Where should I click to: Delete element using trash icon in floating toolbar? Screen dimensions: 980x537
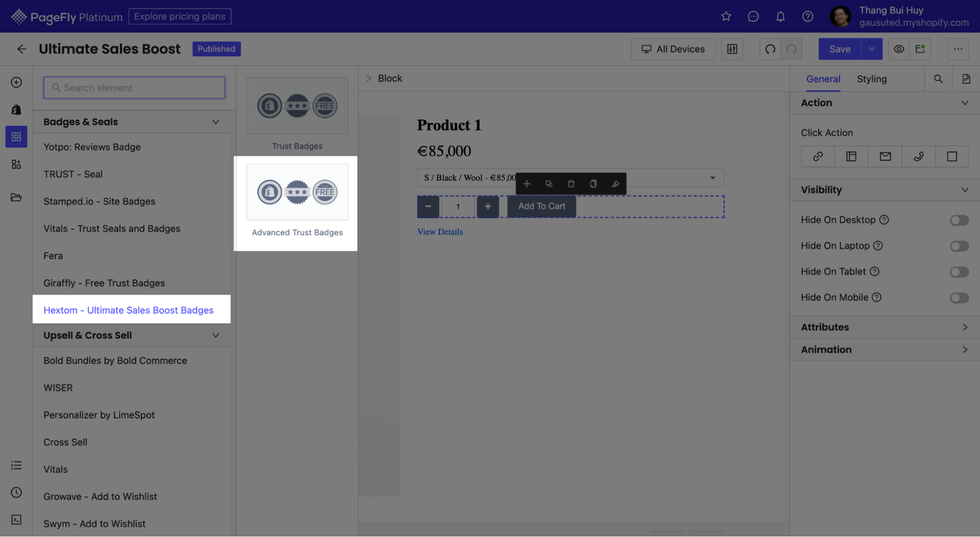pos(571,184)
